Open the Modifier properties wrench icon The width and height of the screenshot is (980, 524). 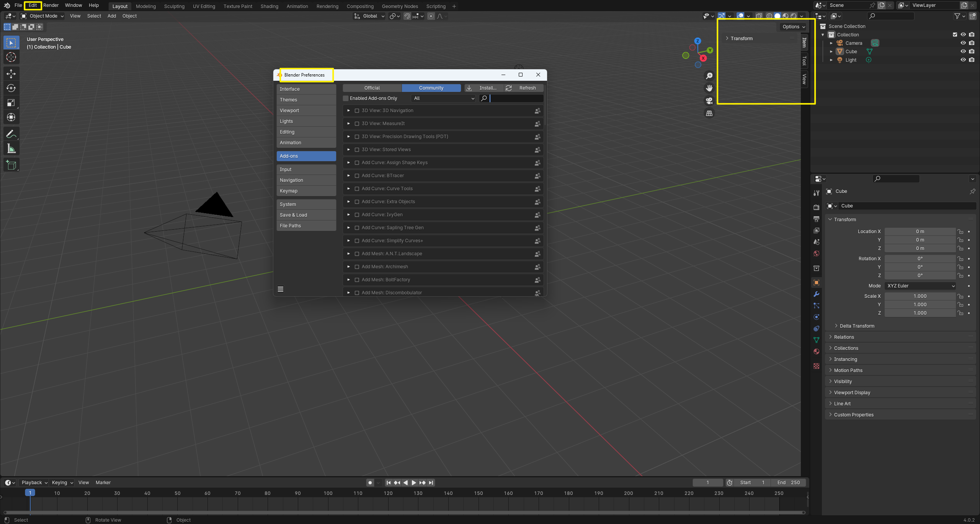click(x=816, y=294)
